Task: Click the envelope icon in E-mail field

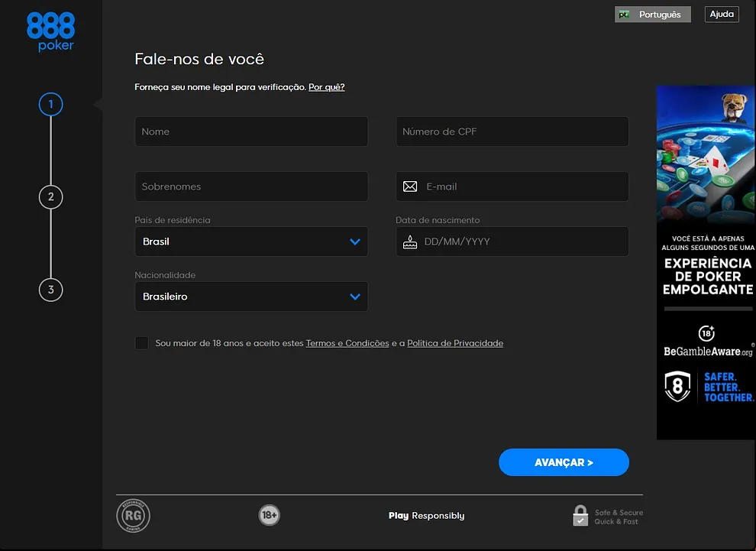Action: [410, 186]
